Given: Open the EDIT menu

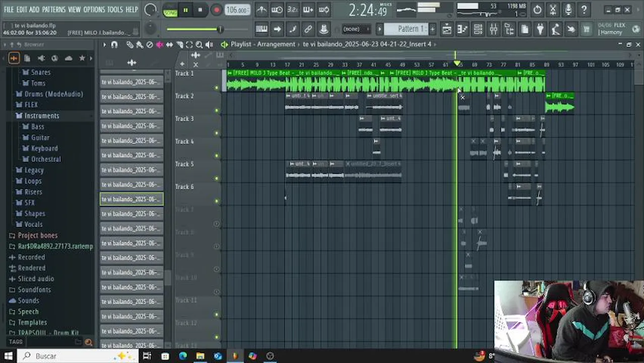Looking at the screenshot, I should [22, 10].
